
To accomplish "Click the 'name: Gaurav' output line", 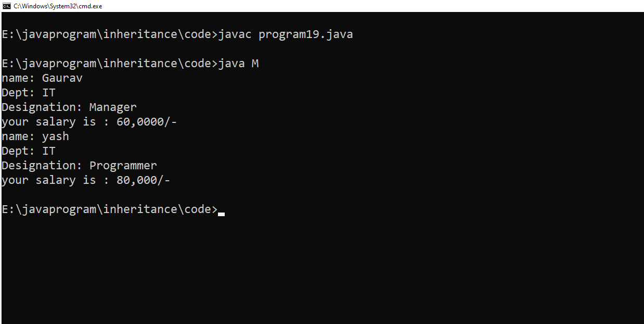I will [x=42, y=78].
